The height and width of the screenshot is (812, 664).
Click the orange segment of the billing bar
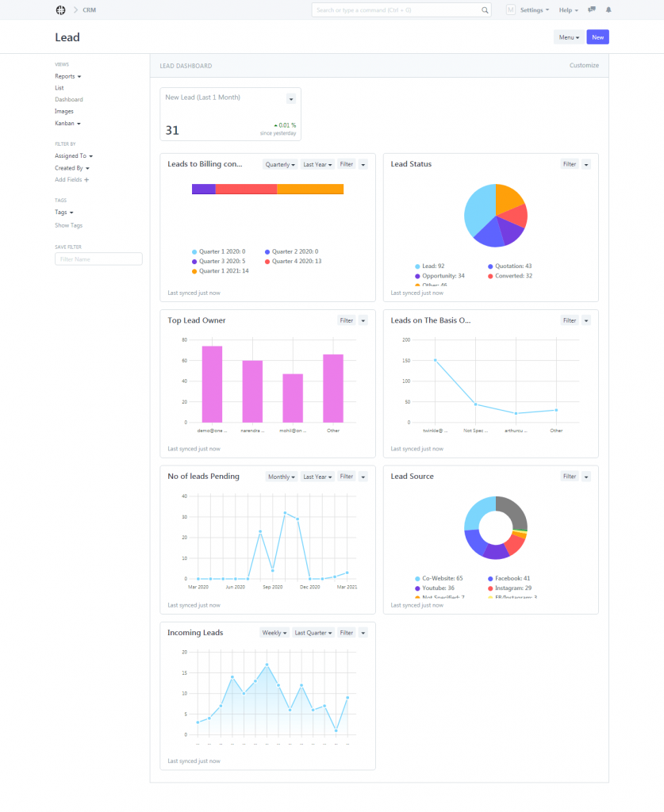tap(309, 189)
